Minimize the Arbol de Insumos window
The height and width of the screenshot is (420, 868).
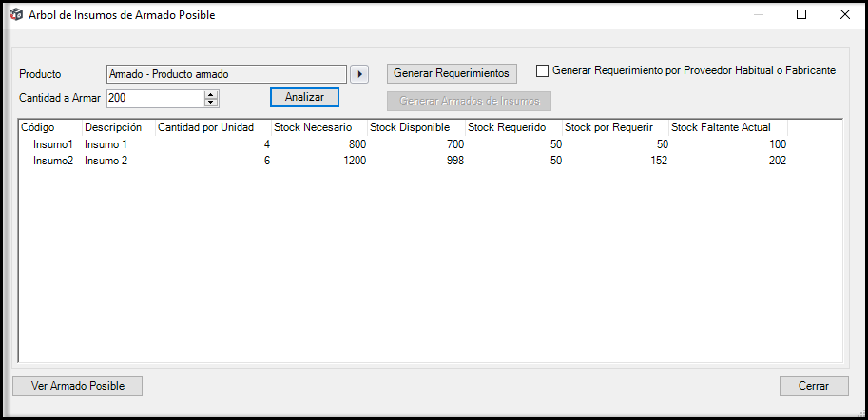point(759,15)
